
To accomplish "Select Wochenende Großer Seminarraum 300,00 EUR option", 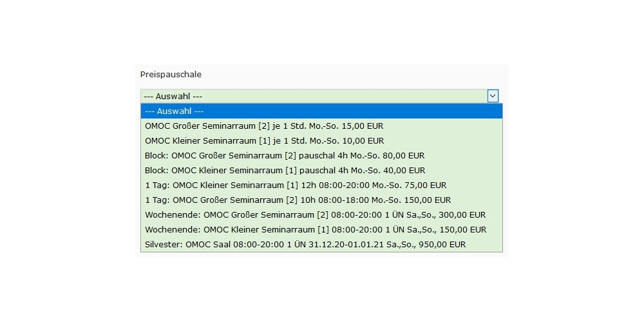I will 321,214.
